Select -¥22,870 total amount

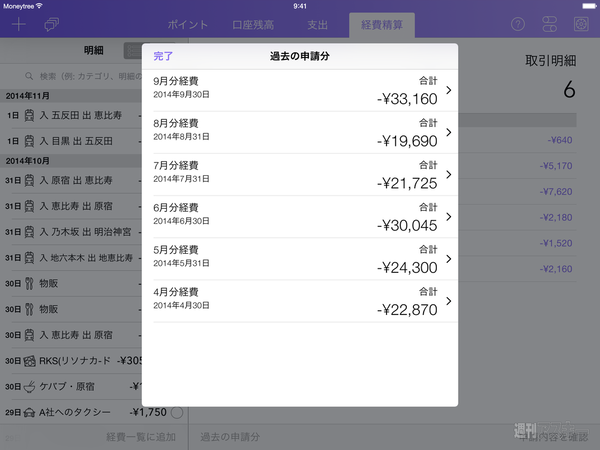[x=407, y=310]
